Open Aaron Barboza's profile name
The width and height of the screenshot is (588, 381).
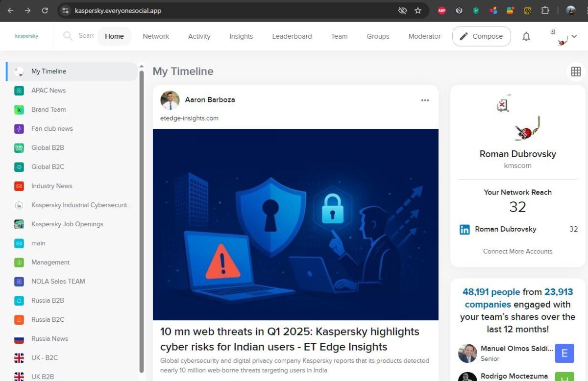click(x=210, y=99)
